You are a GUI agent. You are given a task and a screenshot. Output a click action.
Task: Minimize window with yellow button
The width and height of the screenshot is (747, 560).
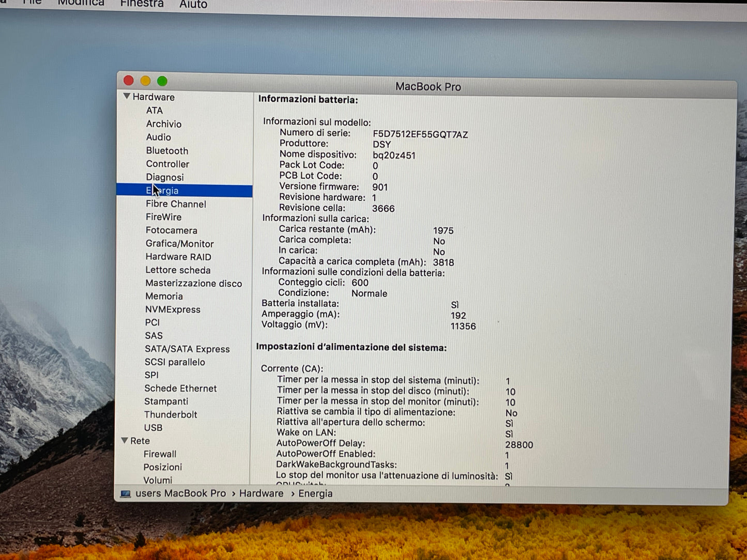click(145, 81)
